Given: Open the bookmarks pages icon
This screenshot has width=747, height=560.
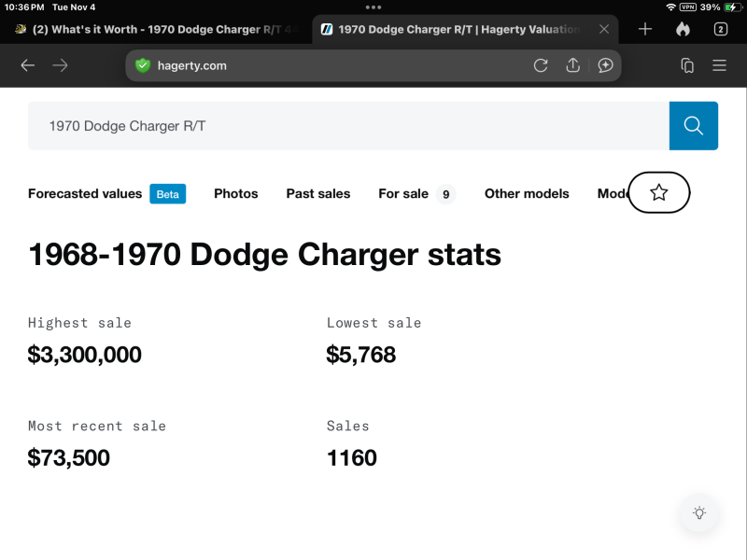Looking at the screenshot, I should pos(687,65).
